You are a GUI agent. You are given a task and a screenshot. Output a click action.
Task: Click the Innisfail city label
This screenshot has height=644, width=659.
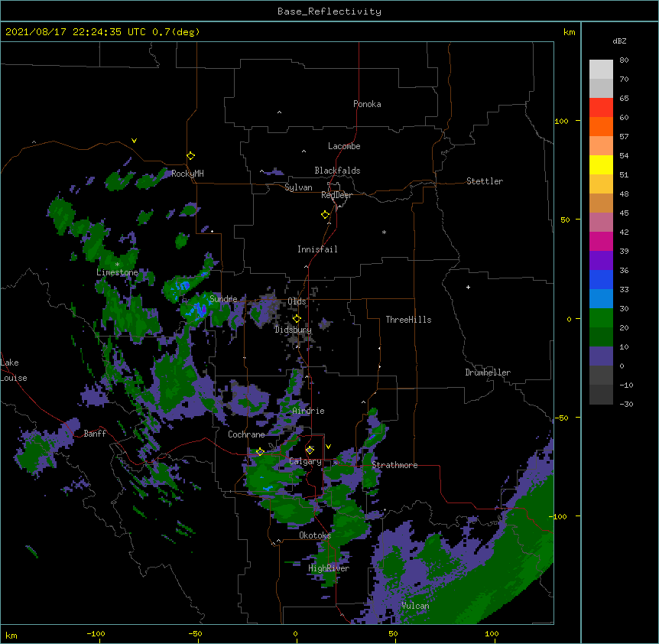[317, 249]
